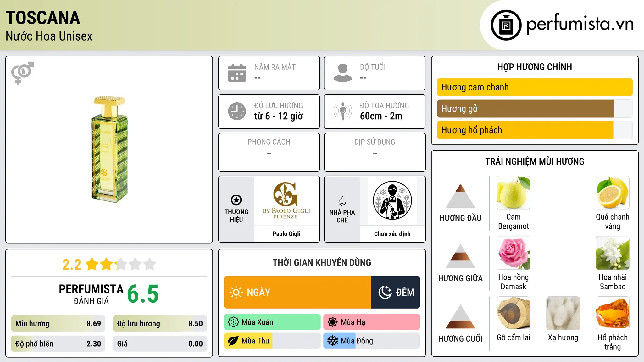The width and height of the screenshot is (644, 362).
Task: Click the Đêm nighttime usage bar
Action: point(396,292)
